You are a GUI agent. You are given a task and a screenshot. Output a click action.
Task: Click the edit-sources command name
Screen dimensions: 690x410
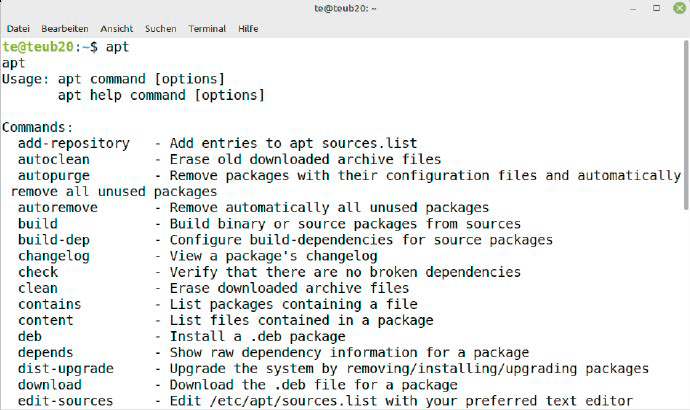66,400
